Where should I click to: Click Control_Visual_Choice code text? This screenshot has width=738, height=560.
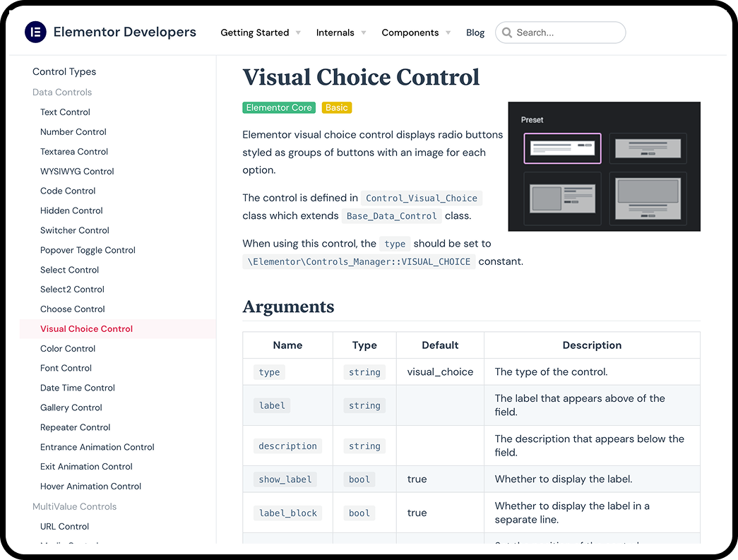pyautogui.click(x=421, y=198)
